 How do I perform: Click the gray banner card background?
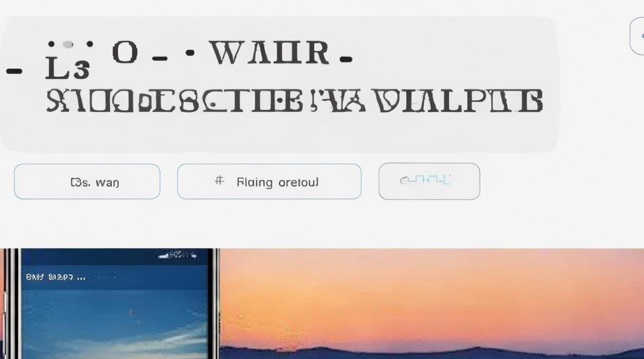[279, 84]
